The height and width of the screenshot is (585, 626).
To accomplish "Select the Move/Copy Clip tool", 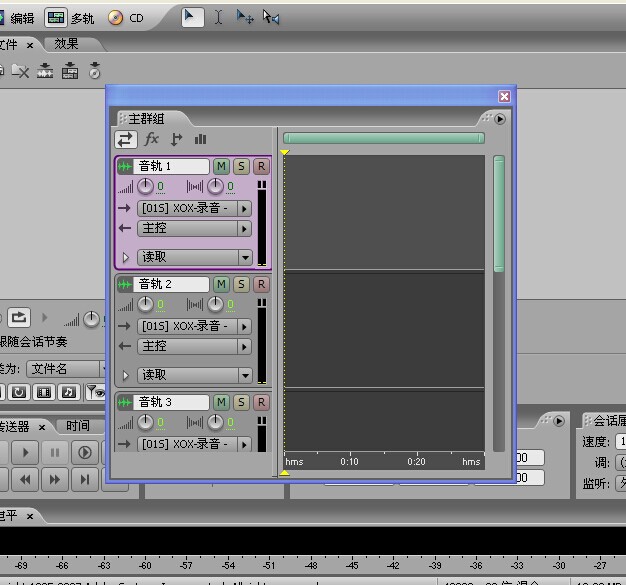I will click(244, 17).
